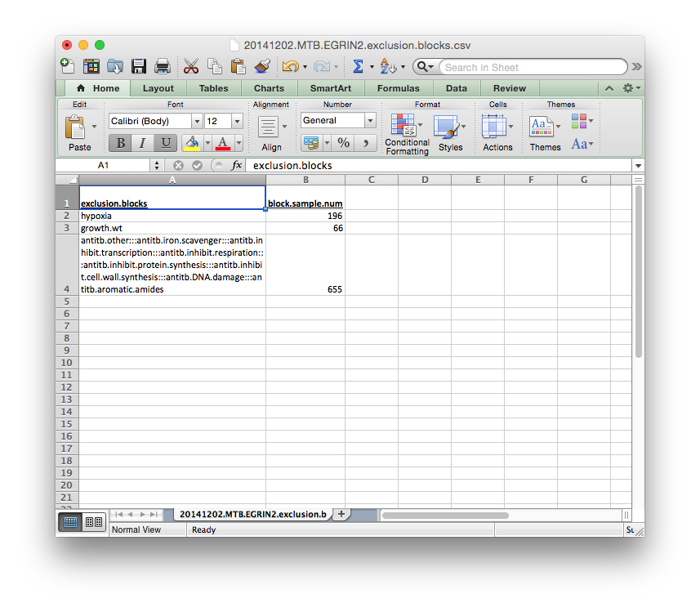Image resolution: width=700 pixels, height=612 pixels.
Task: Open the General number format dropdown
Action: click(370, 121)
